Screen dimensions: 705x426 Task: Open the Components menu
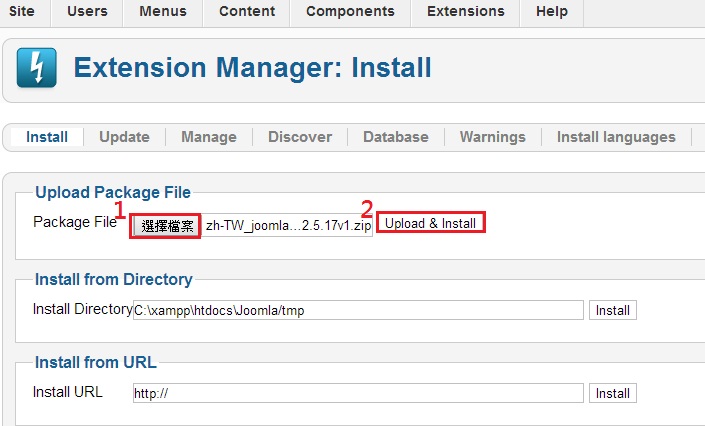tap(350, 11)
